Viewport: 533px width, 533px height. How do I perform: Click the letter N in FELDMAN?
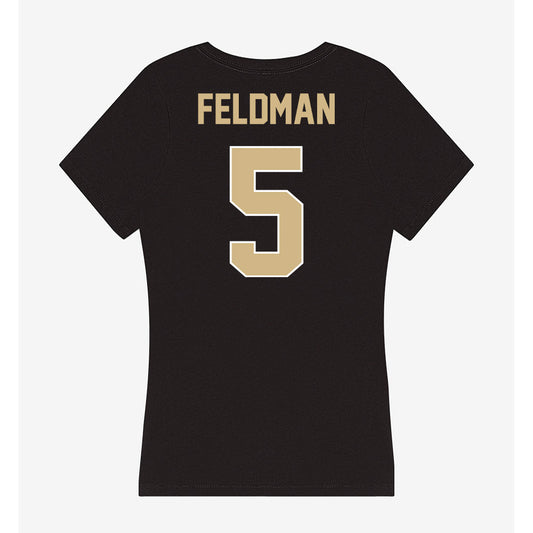click(x=326, y=109)
